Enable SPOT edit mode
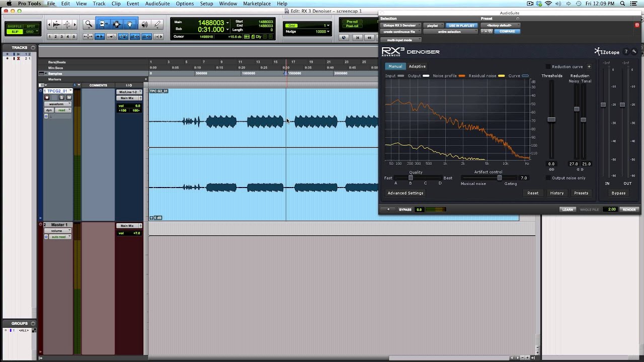This screenshot has width=644, height=362. pos(31,26)
